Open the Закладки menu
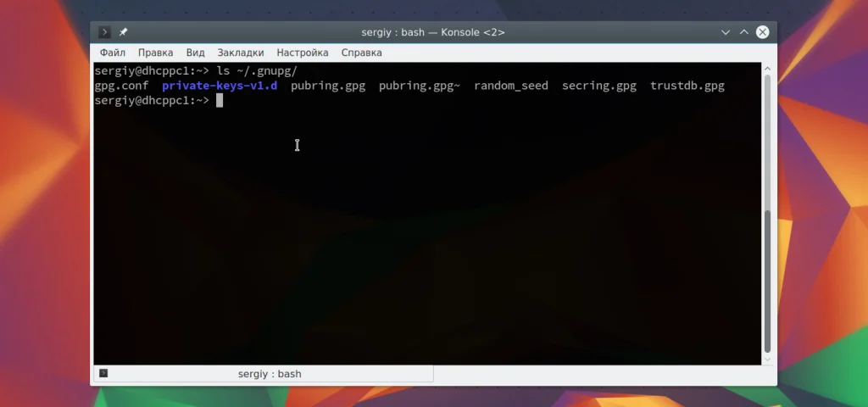 (x=240, y=53)
